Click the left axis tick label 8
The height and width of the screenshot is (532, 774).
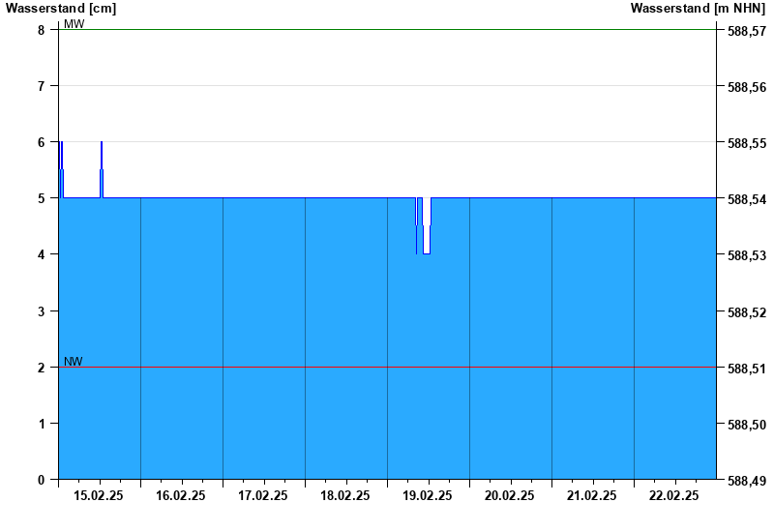42,30
